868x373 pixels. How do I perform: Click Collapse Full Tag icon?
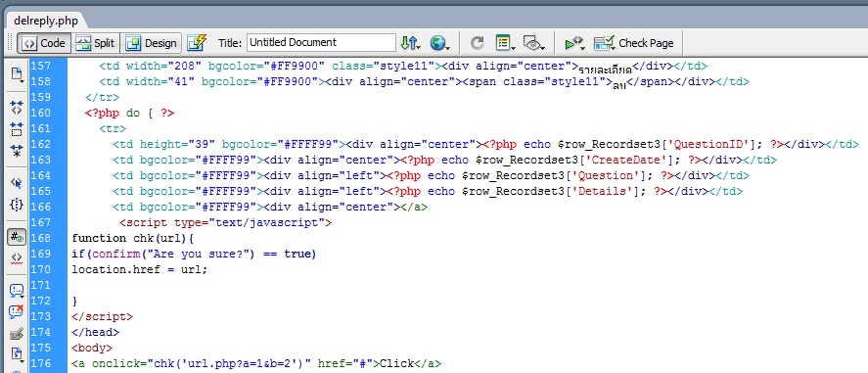(17, 108)
